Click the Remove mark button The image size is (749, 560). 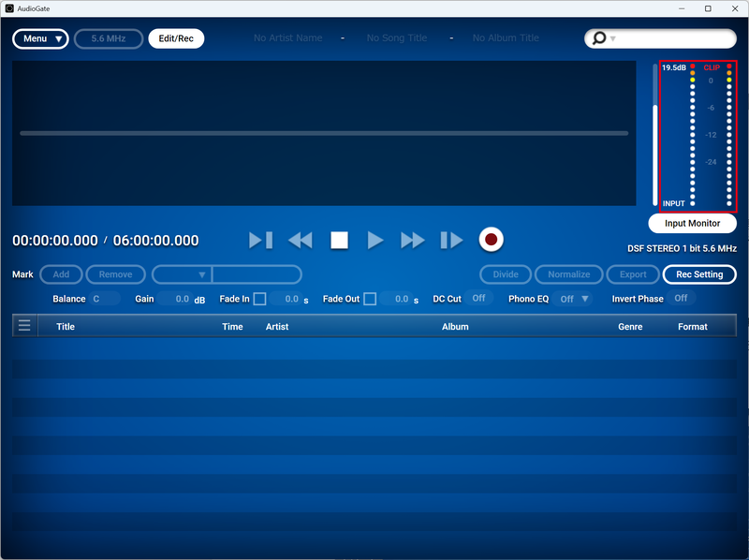[x=115, y=274]
